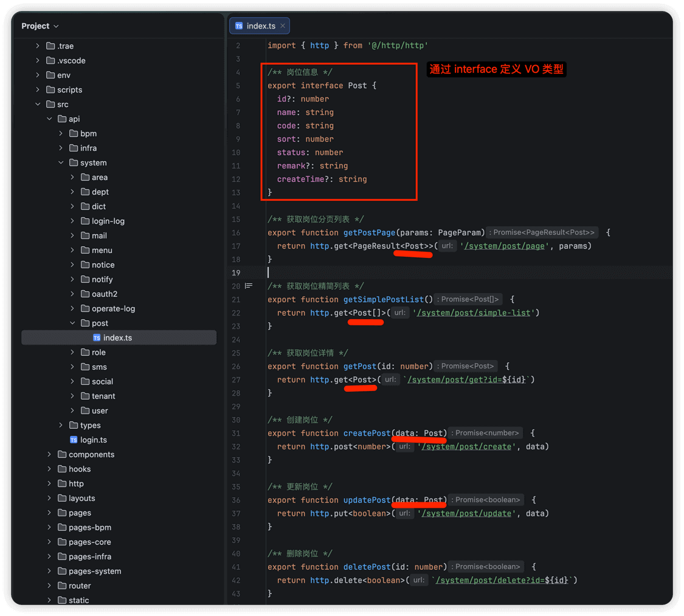684x616 pixels.
Task: Follow the '/system/post/page' URL link
Action: pyautogui.click(x=505, y=246)
